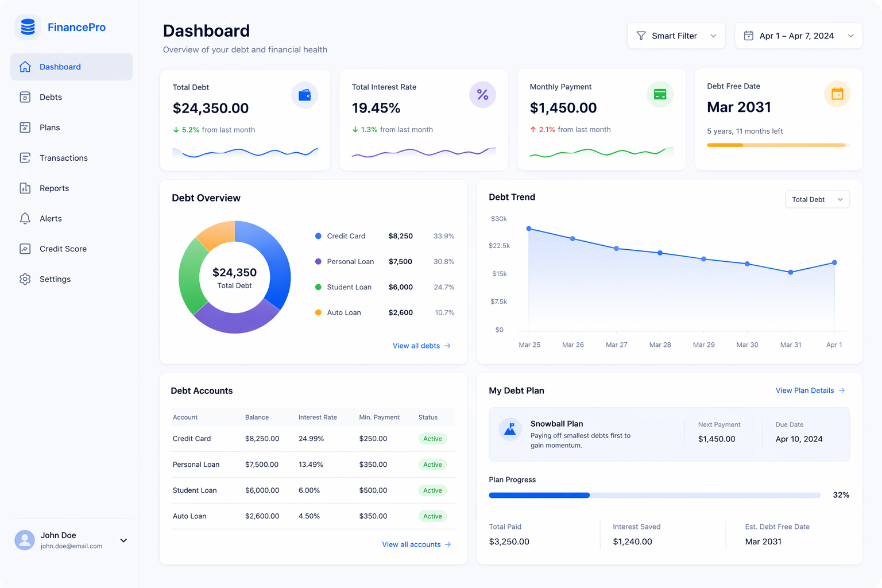Viewport: 882px width, 588px height.
Task: Click the 24.99% interest rate cell
Action: click(x=311, y=439)
